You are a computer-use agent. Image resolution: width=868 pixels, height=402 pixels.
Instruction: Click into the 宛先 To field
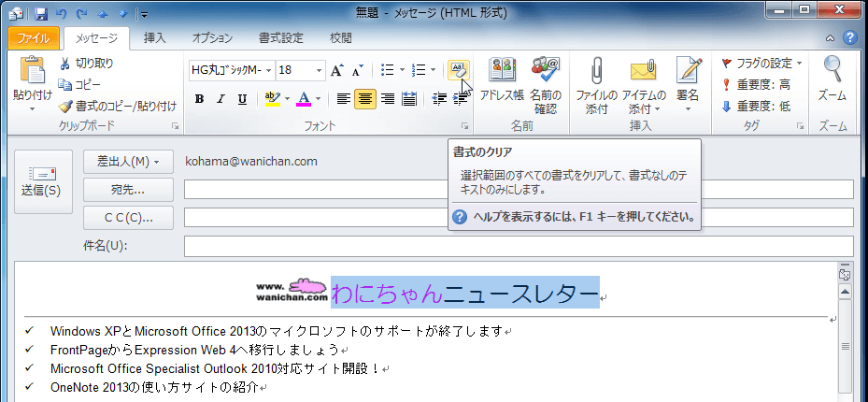519,190
